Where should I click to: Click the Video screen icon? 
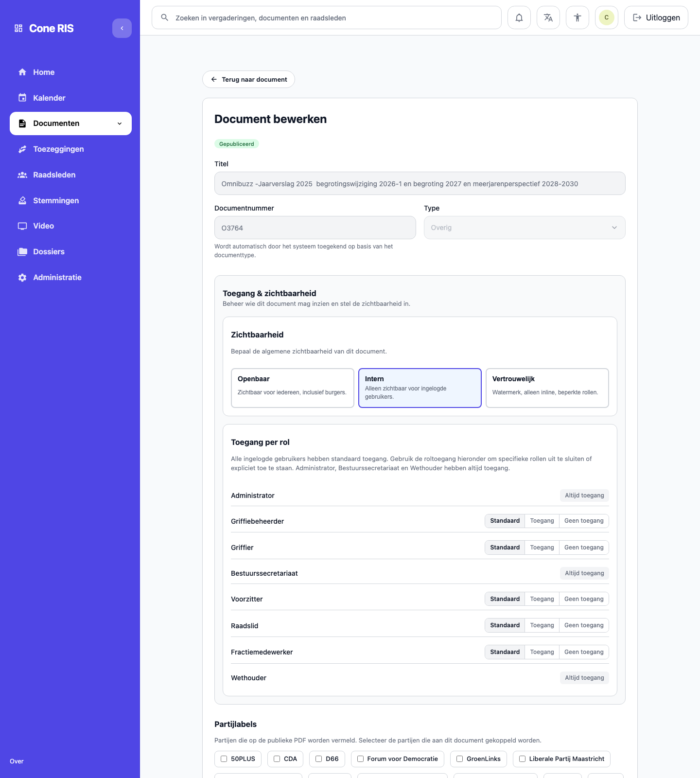(22, 226)
